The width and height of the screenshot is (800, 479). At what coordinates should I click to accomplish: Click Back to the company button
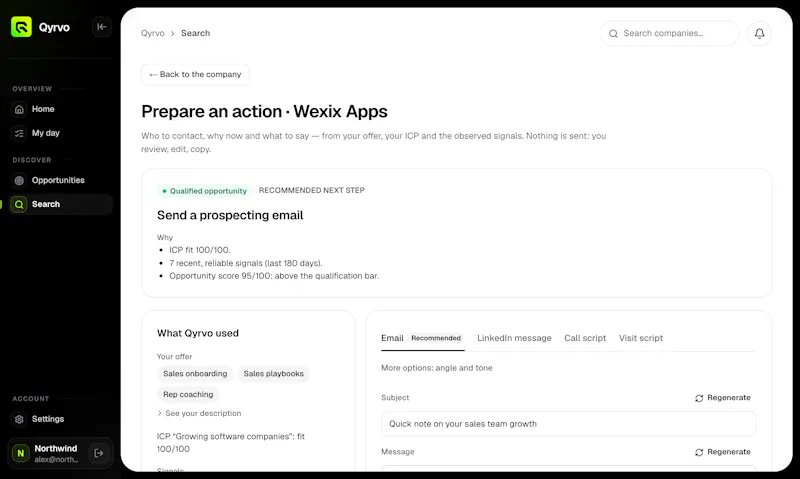(195, 74)
